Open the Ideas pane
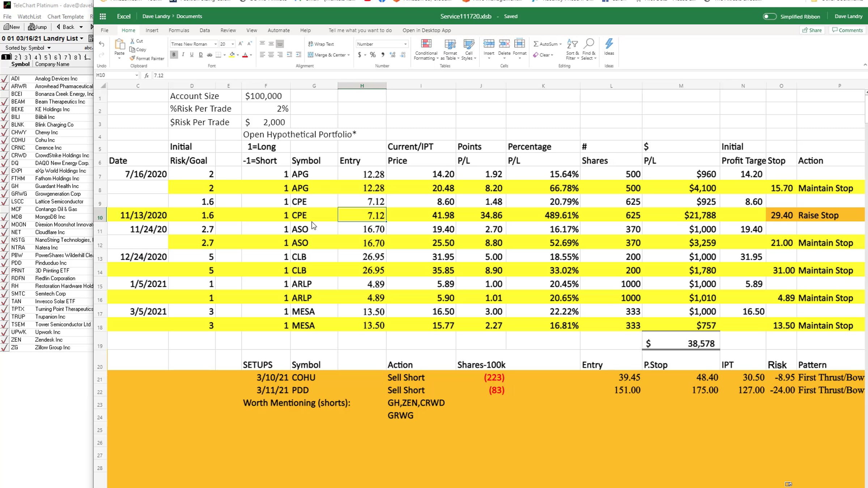 (609, 47)
